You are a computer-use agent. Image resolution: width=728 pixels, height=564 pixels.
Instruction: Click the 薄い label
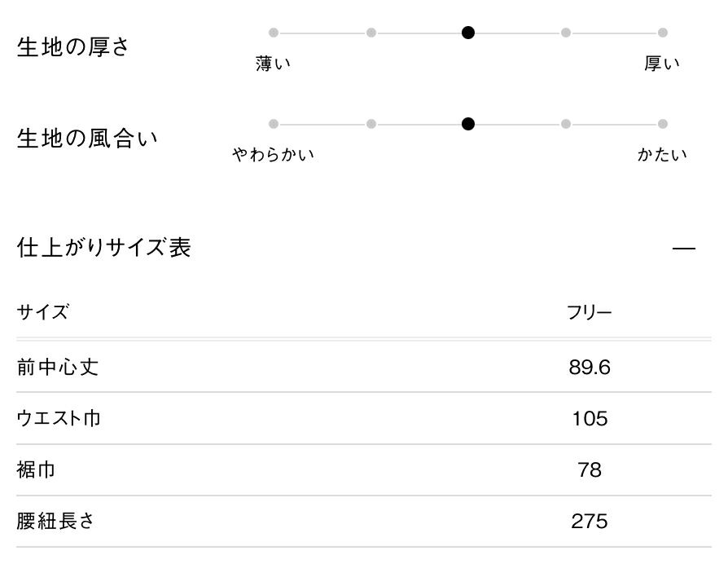(x=274, y=64)
